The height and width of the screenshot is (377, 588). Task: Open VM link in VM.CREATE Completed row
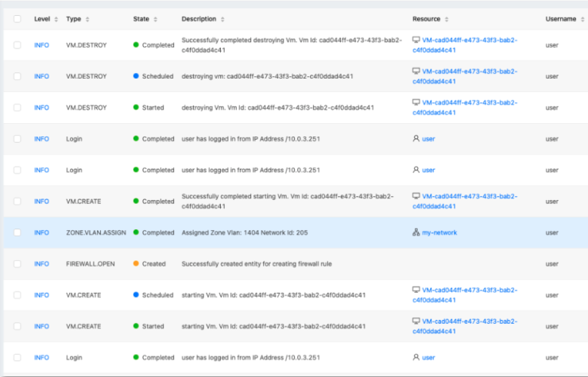pos(465,202)
